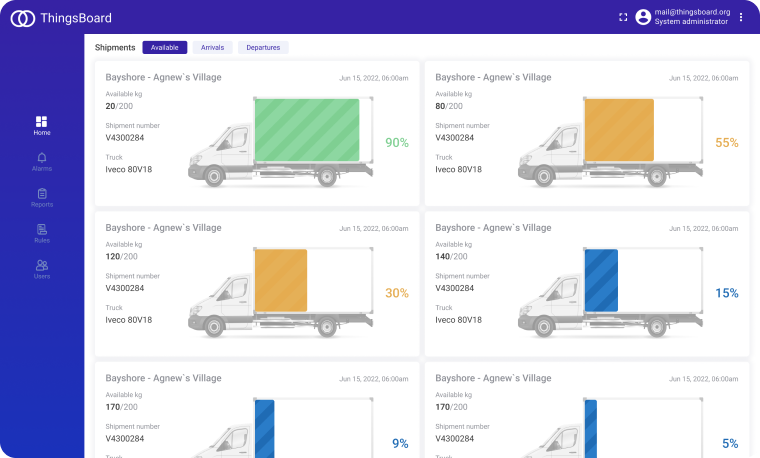The width and height of the screenshot is (760, 458).
Task: Click the blue cargo fill of 9% truck
Action: (265, 428)
